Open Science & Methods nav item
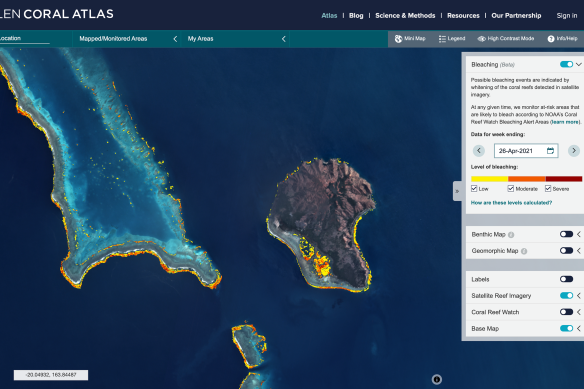 405,16
